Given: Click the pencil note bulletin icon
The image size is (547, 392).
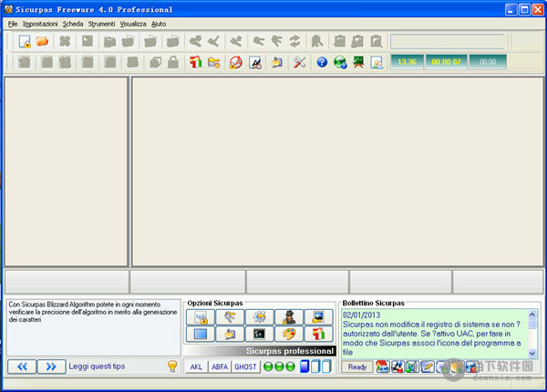Looking at the screenshot, I should click(428, 366).
